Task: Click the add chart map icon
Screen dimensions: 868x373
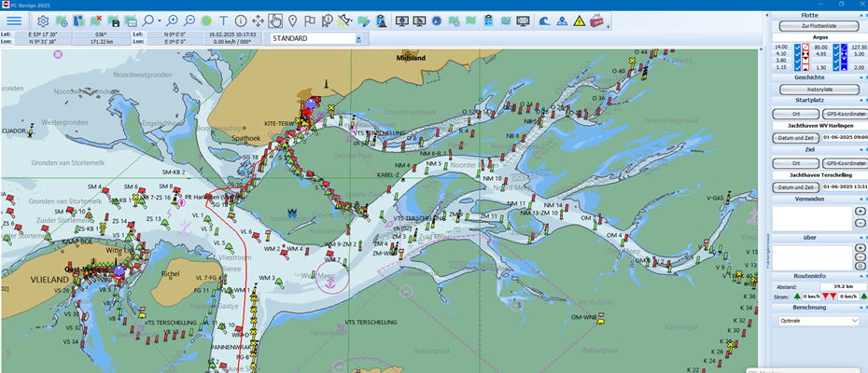Action: point(62,21)
